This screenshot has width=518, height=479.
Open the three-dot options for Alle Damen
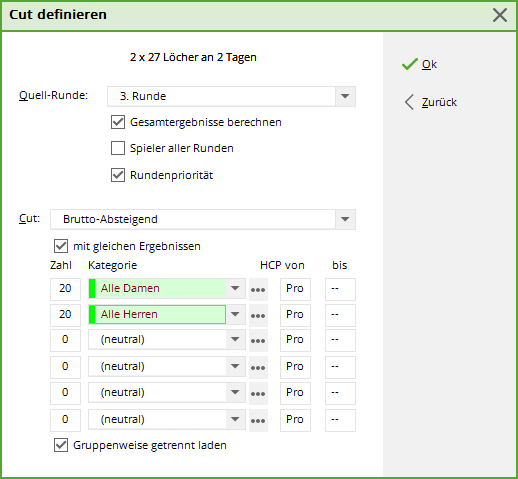coord(258,289)
